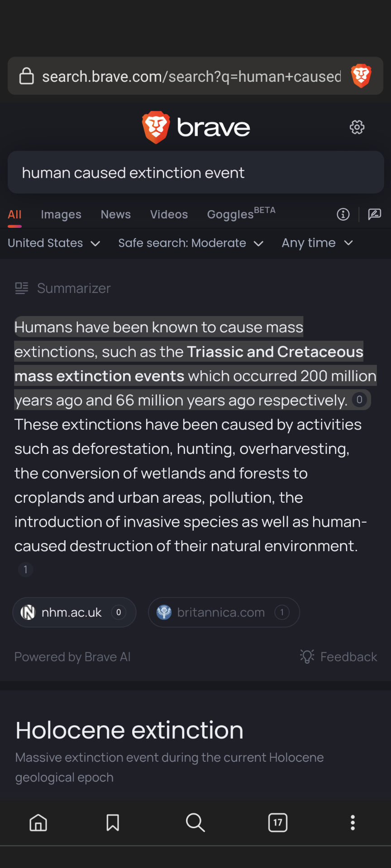Open the feedback chat icon
This screenshot has height=868, width=391.
coord(375,214)
